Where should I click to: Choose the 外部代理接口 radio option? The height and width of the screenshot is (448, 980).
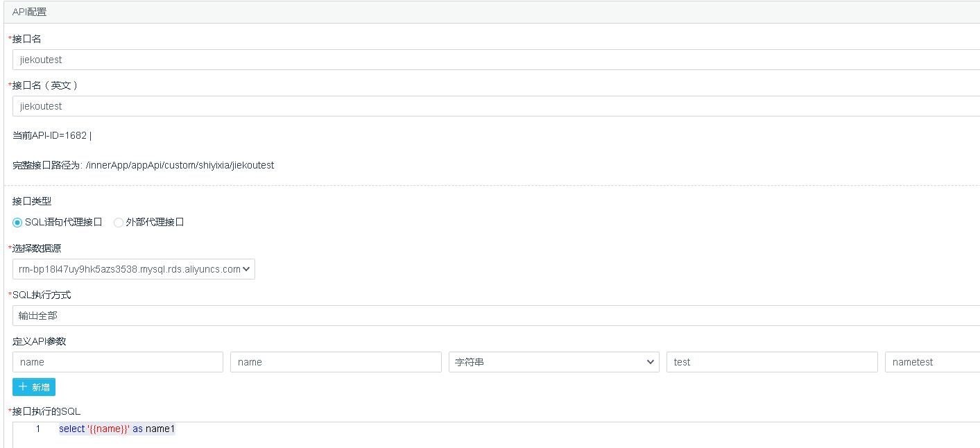[119, 223]
